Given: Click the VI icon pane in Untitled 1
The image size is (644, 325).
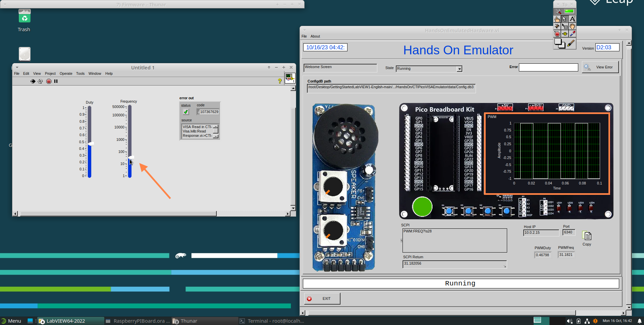Looking at the screenshot, I should click(x=290, y=78).
